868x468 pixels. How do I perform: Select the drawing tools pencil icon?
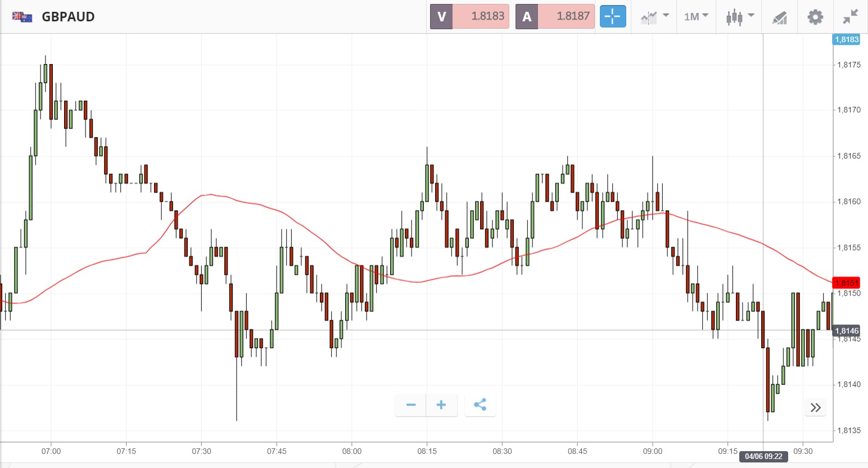779,17
